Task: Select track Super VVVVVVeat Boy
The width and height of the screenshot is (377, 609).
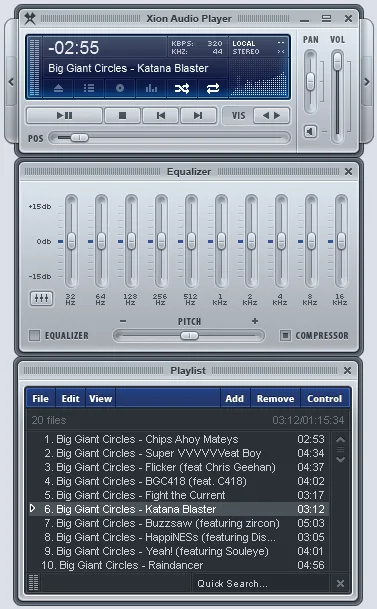Action: [x=178, y=453]
